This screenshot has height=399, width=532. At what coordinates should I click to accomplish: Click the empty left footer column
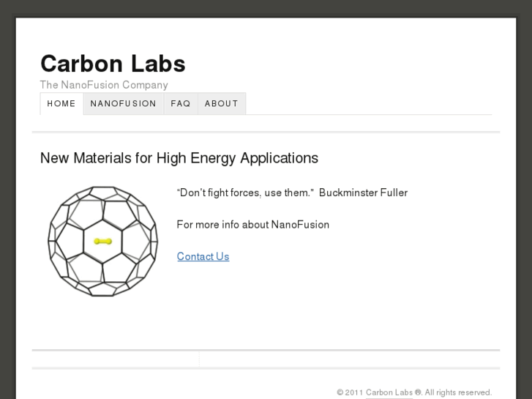(115, 359)
